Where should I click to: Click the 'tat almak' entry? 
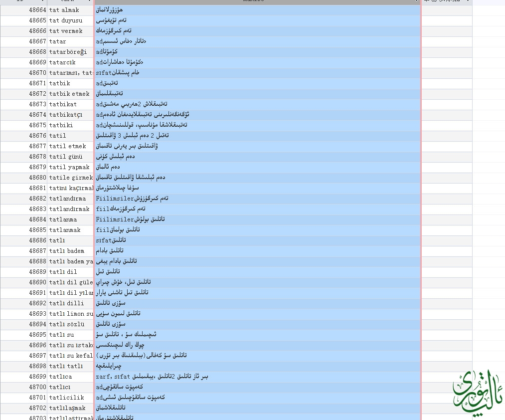pyautogui.click(x=70, y=10)
